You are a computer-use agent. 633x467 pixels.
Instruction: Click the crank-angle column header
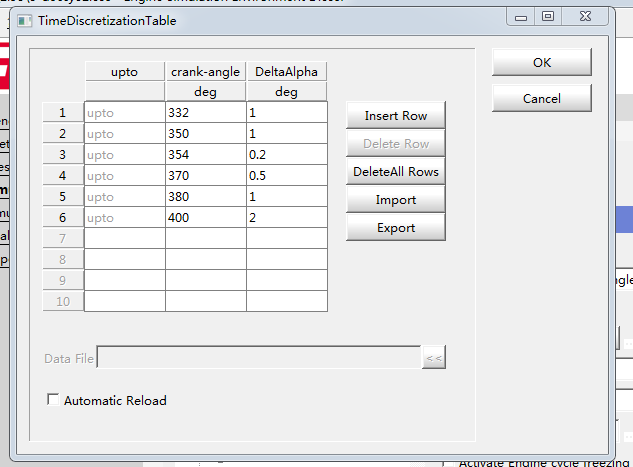click(x=205, y=72)
